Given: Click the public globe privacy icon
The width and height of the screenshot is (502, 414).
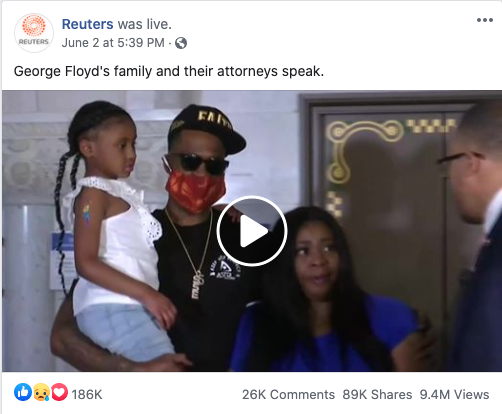Looking at the screenshot, I should (x=181, y=43).
